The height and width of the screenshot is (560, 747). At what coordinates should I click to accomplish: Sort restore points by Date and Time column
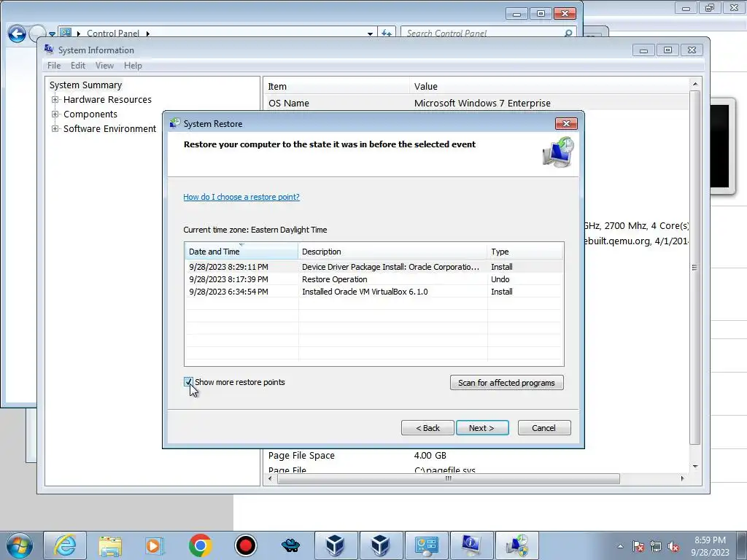click(x=241, y=252)
